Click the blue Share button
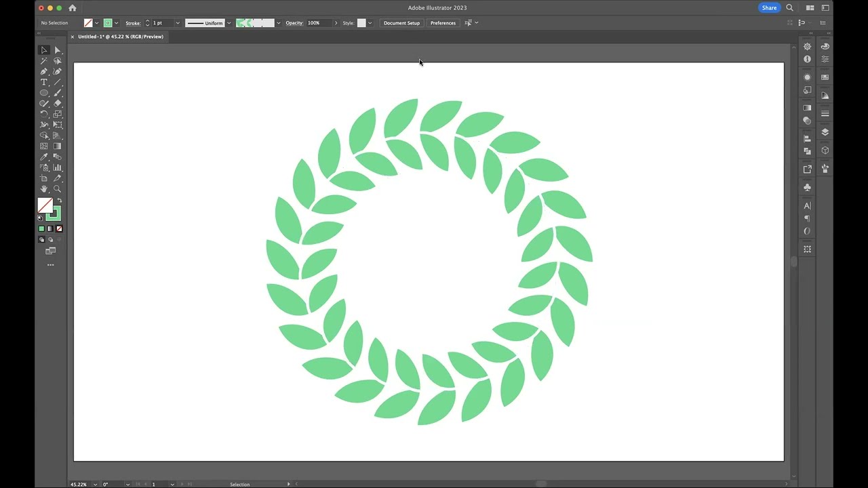 [769, 8]
